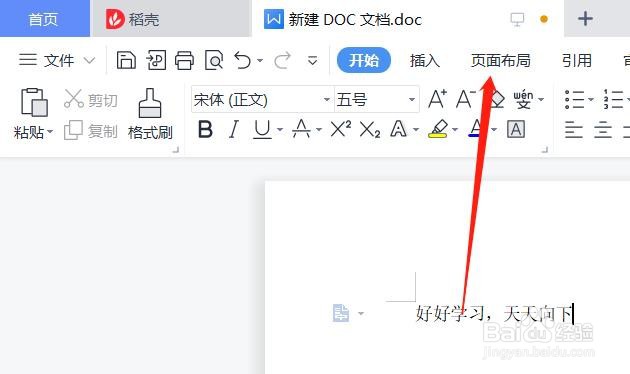Toggle character border A icon
The image size is (630, 374).
pos(516,129)
